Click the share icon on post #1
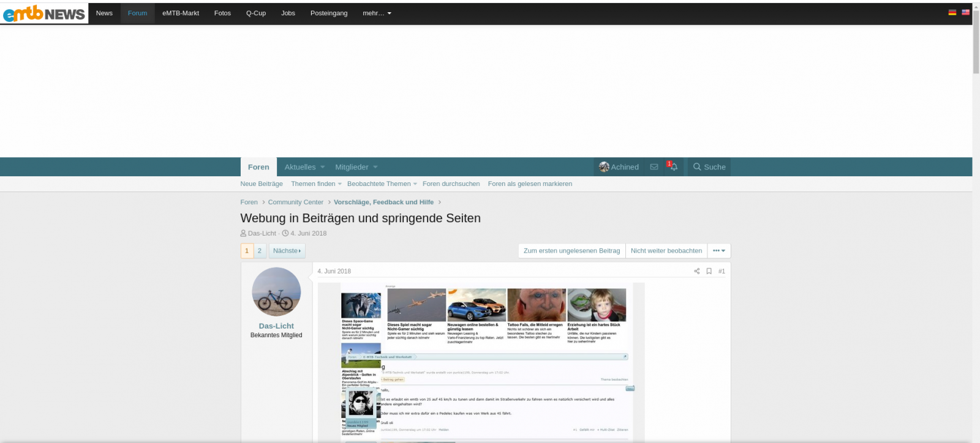The image size is (980, 443). coord(696,271)
